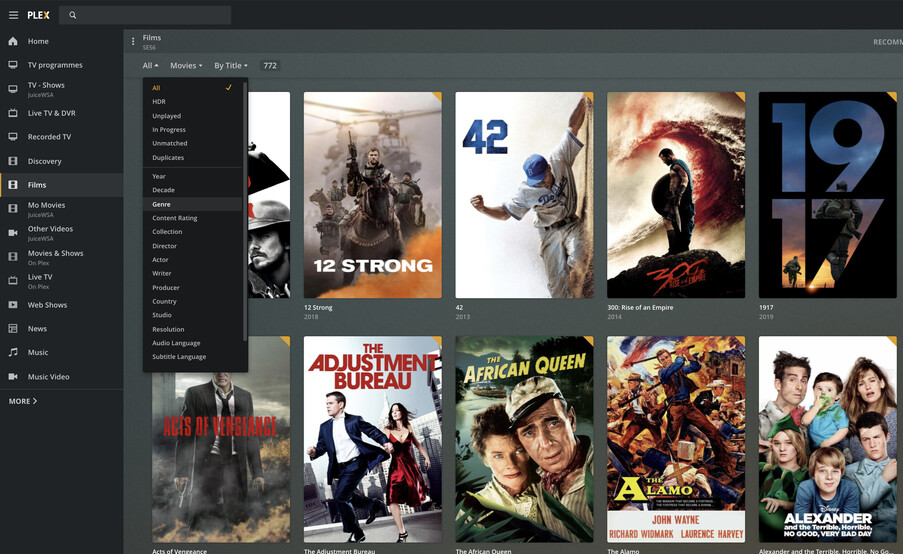This screenshot has width=903, height=554.
Task: Click the Live TV & DVR icon
Action: [x=13, y=113]
